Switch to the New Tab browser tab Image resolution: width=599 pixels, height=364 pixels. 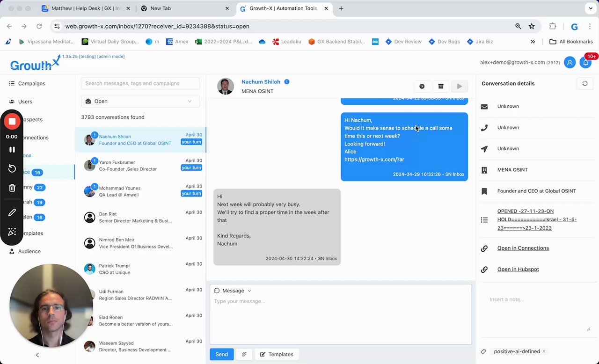pos(185,8)
